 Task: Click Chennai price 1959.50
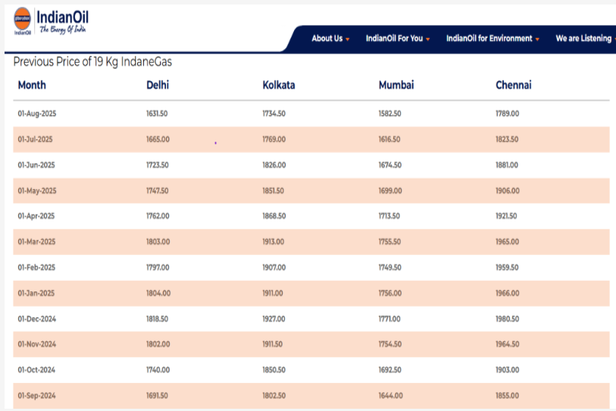[507, 268]
